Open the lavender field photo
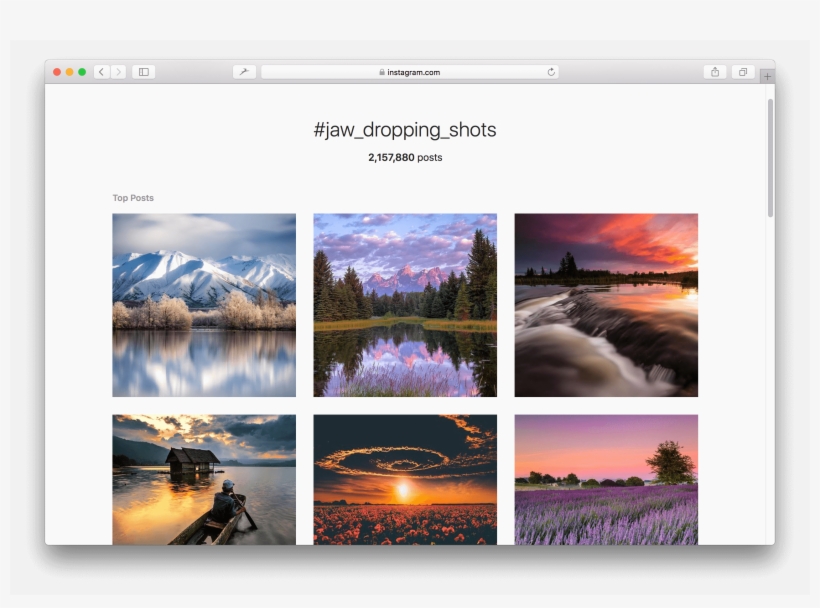Screen dimensions: 820x608 click(x=606, y=479)
